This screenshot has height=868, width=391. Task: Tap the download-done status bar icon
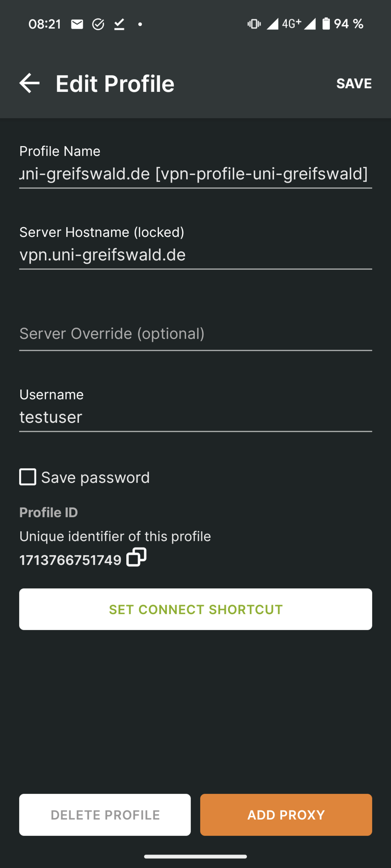tap(119, 24)
